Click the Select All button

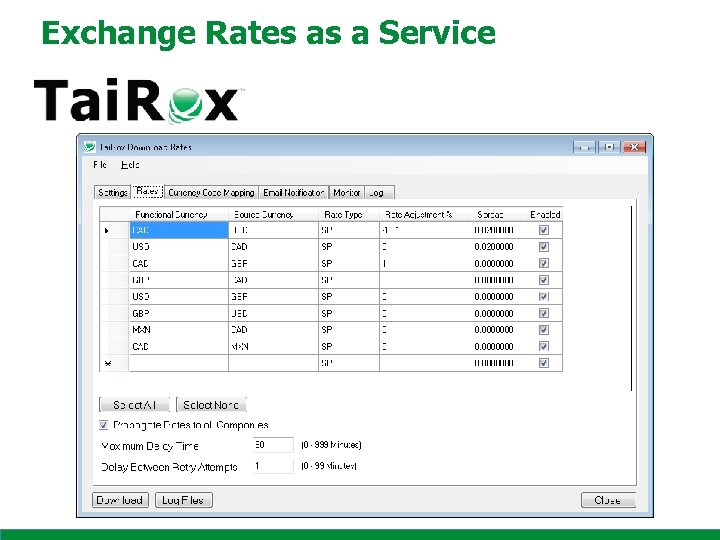(134, 405)
